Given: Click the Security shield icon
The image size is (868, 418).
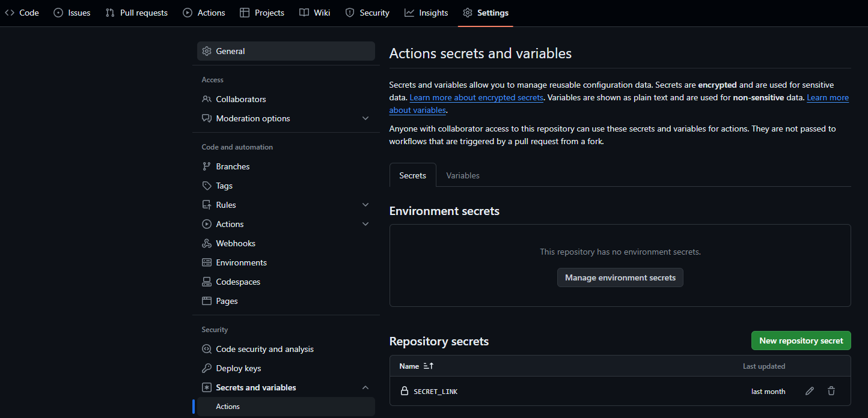Looking at the screenshot, I should [x=350, y=13].
